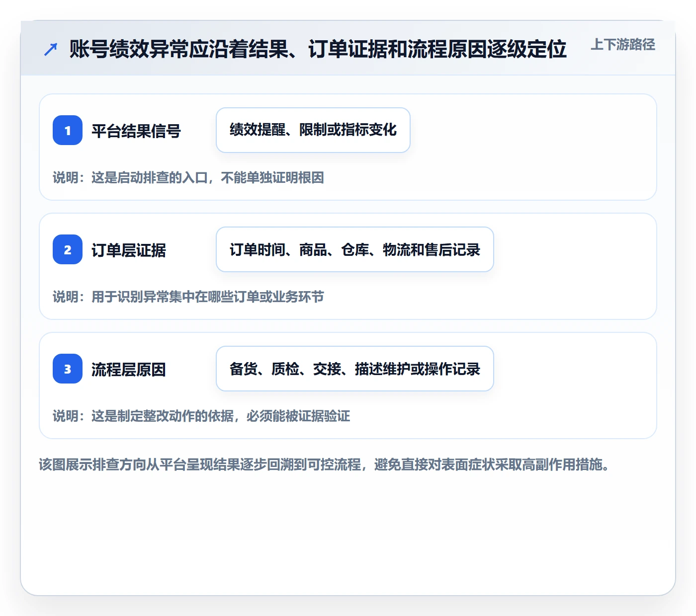Click the note 这是制定整改动作的依据
This screenshot has height=616, width=696.
click(201, 416)
